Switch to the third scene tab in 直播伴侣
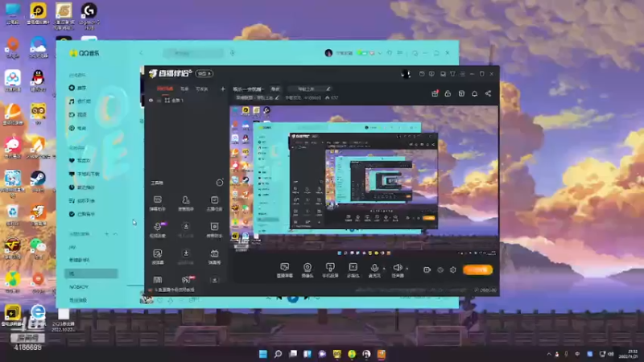This screenshot has height=362, width=644. 202,88
